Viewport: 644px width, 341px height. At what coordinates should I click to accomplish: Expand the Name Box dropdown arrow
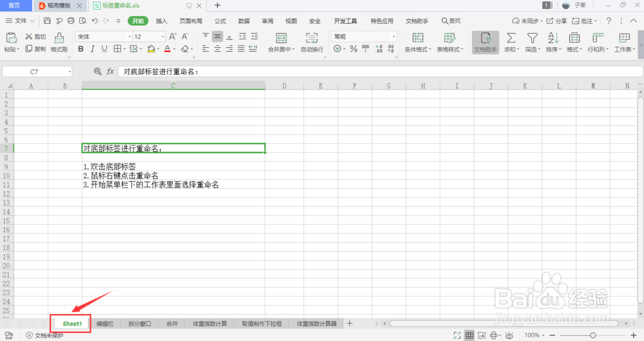click(x=70, y=72)
